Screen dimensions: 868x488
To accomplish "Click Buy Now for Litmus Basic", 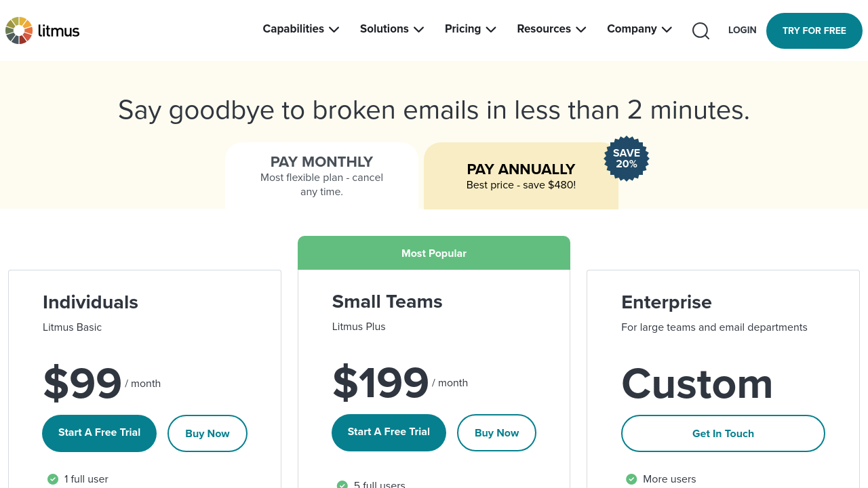I will (207, 434).
